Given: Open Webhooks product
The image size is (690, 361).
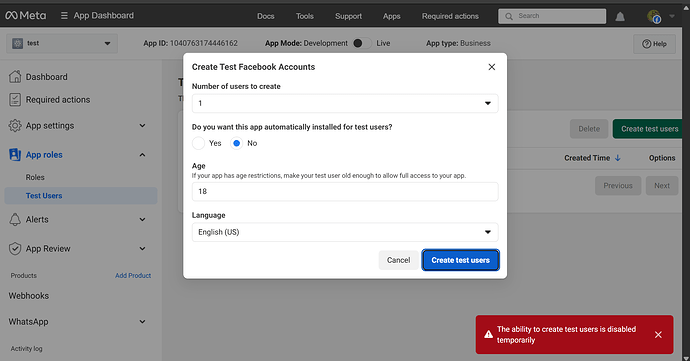Looking at the screenshot, I should click(x=29, y=296).
